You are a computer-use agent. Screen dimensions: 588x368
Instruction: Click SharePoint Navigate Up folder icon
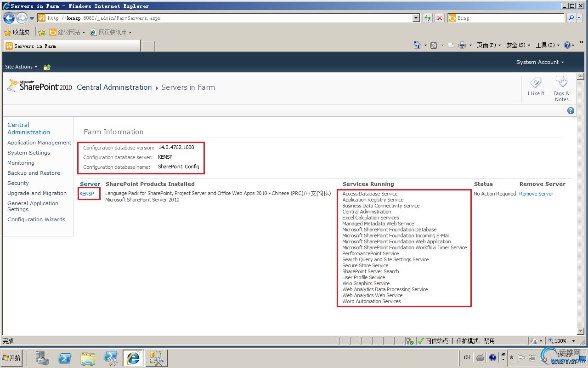point(47,67)
